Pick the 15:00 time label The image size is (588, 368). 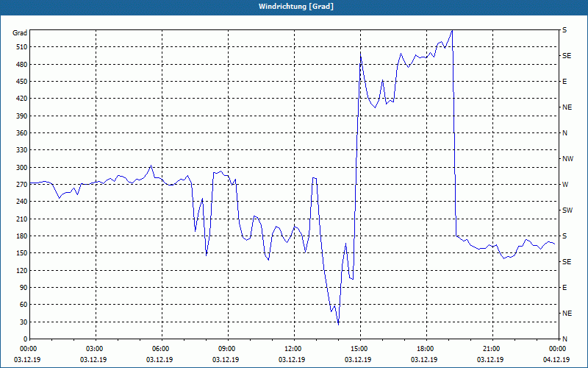360,349
